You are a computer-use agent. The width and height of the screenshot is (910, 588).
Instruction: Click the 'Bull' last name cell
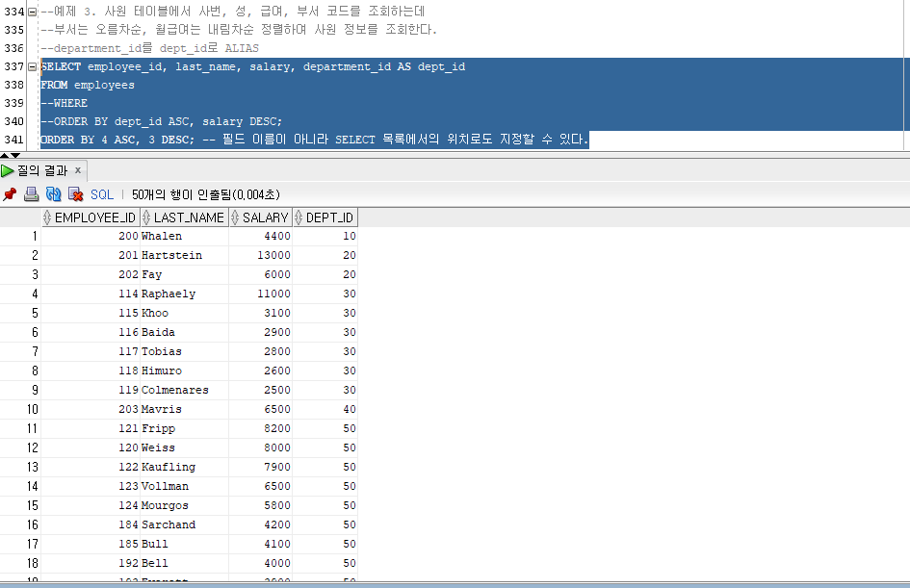[x=185, y=544]
